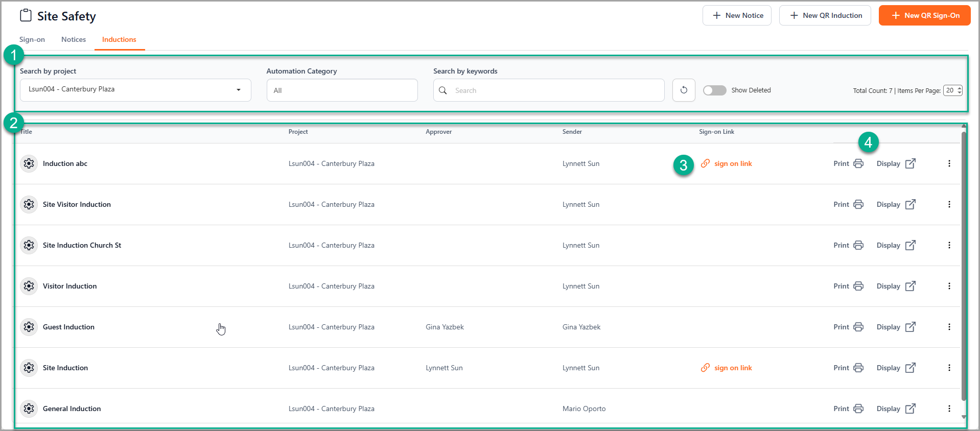Click the table vertical scrollbar
The height and width of the screenshot is (431, 980).
pos(964,266)
